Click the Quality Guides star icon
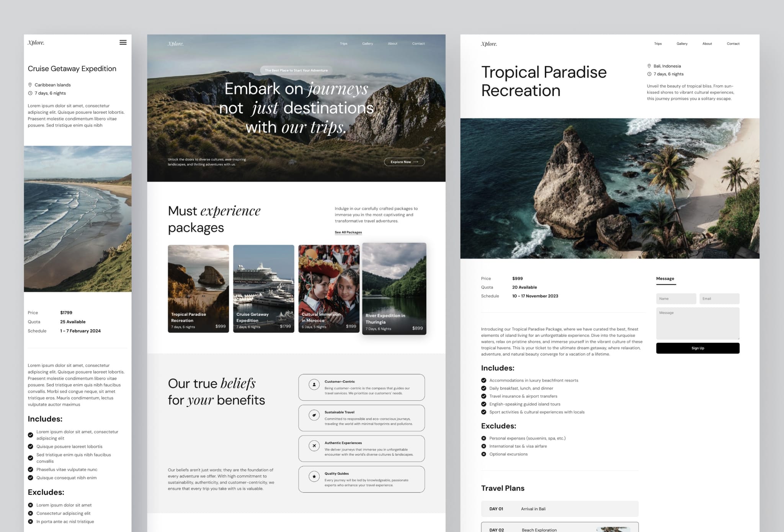 [x=314, y=476]
